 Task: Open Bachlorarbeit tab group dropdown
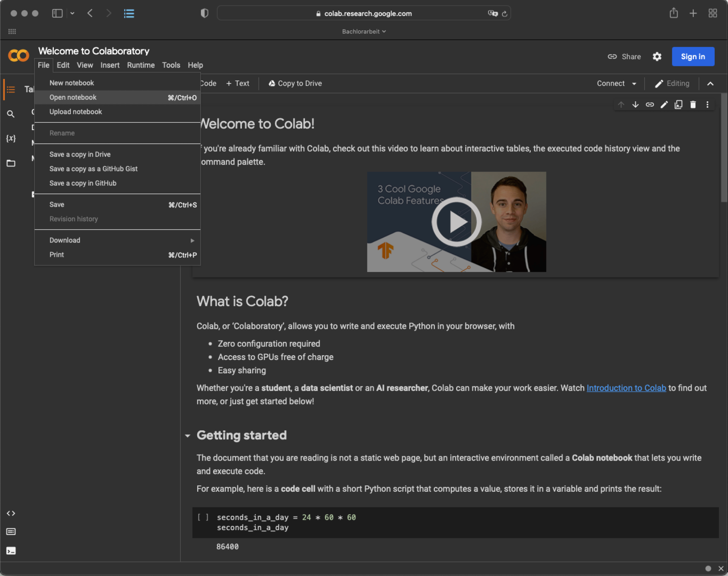[x=364, y=31]
